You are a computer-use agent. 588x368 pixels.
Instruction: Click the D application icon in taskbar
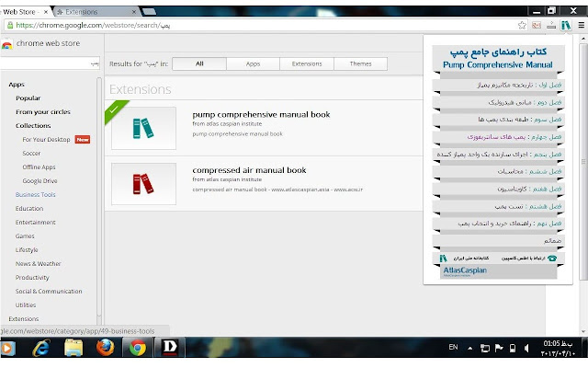[x=170, y=347]
